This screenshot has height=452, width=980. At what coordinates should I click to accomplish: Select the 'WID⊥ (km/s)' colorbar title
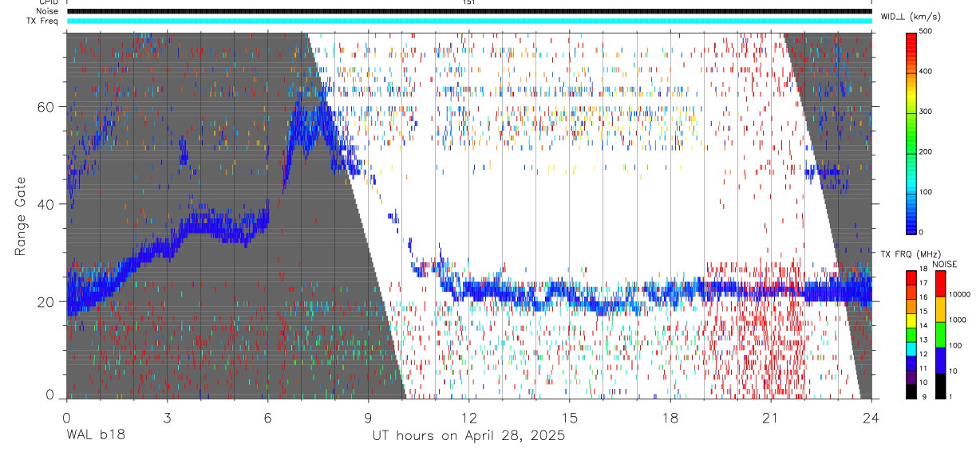pos(911,17)
